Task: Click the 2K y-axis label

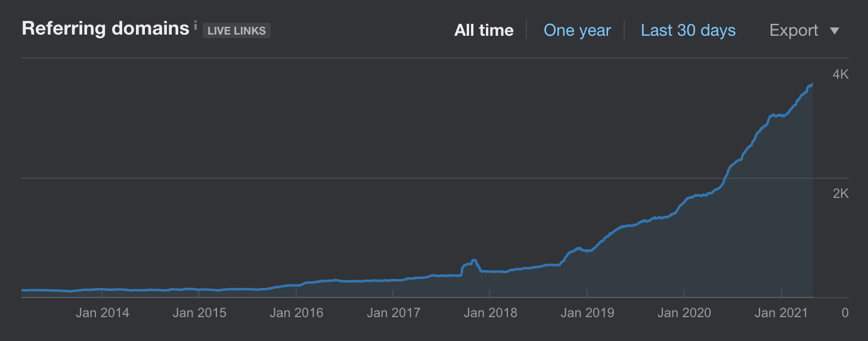Action: point(840,193)
